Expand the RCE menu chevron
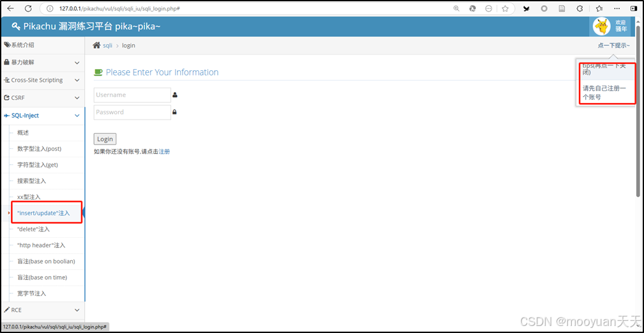The width and height of the screenshot is (644, 333). click(77, 310)
